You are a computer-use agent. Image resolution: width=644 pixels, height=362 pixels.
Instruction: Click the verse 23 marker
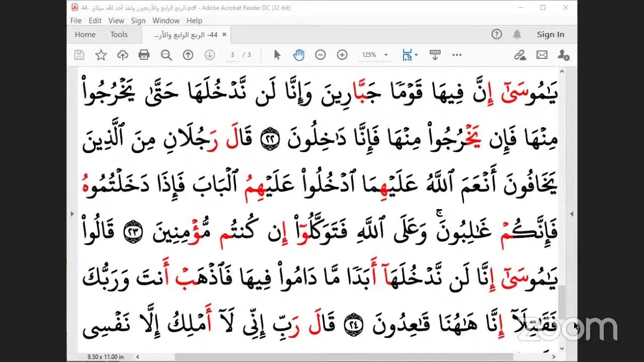(133, 232)
